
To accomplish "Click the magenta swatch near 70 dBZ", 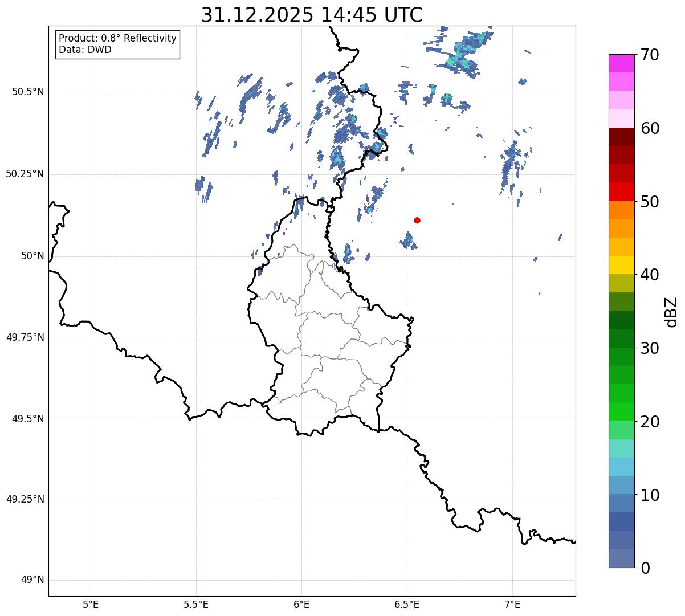I will point(621,63).
